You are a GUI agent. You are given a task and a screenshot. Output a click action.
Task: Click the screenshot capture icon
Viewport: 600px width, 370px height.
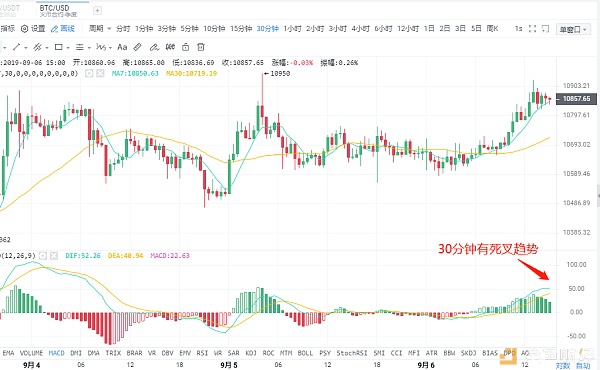point(546,29)
